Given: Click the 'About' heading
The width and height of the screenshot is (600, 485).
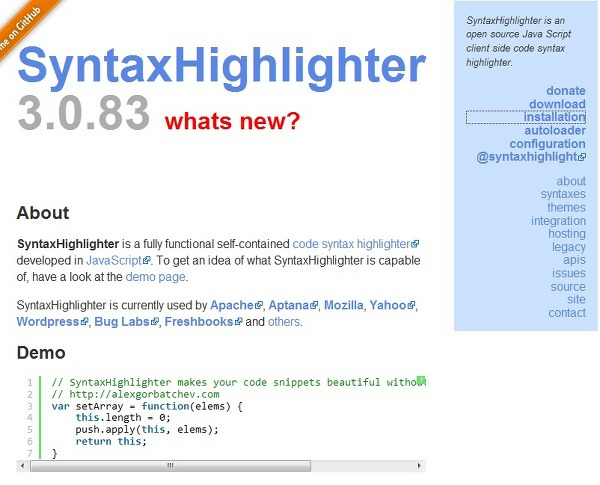Looking at the screenshot, I should pos(43,213).
